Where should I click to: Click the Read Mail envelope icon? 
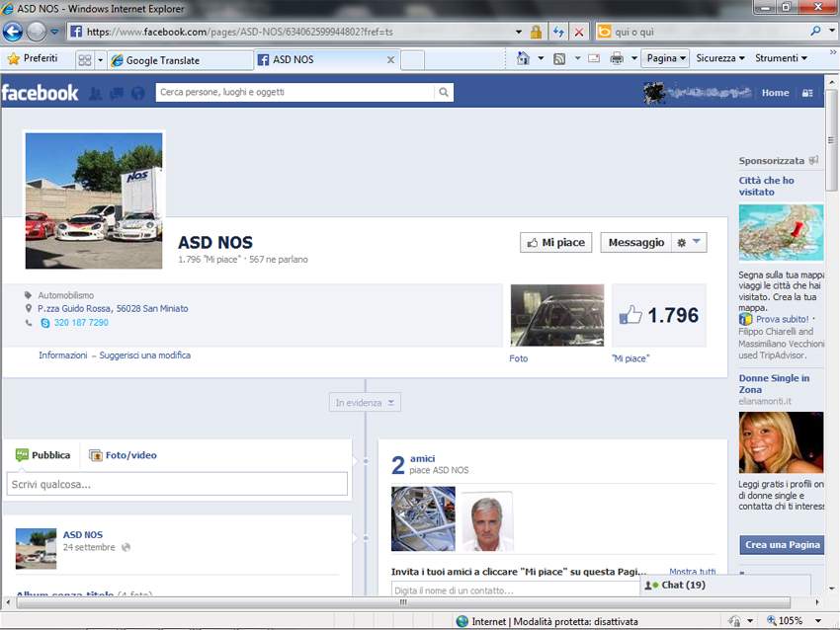point(594,58)
